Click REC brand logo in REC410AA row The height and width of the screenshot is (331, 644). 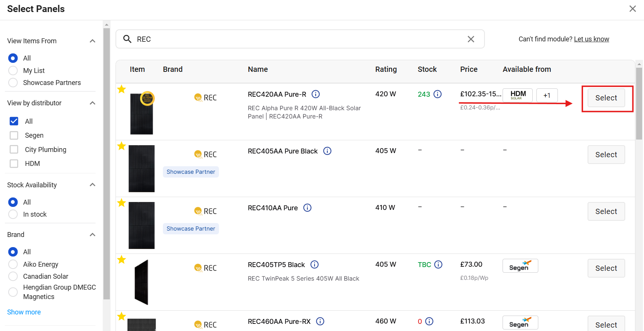tap(205, 211)
